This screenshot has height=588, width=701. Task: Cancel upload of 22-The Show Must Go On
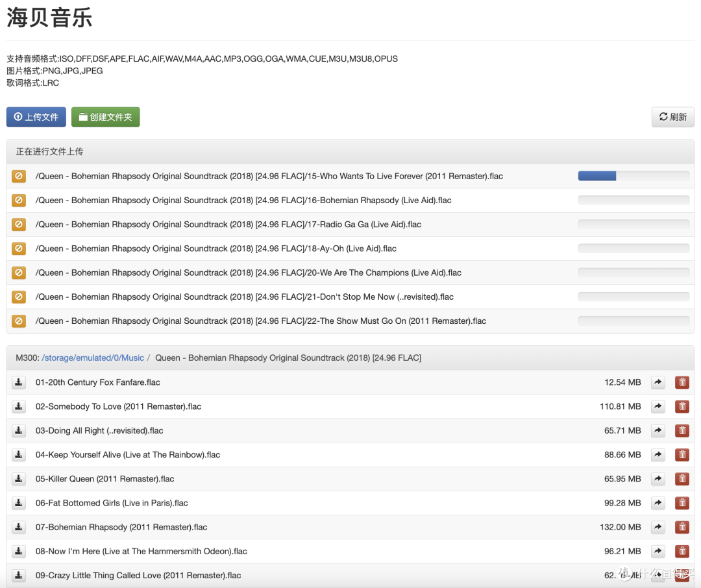19,321
